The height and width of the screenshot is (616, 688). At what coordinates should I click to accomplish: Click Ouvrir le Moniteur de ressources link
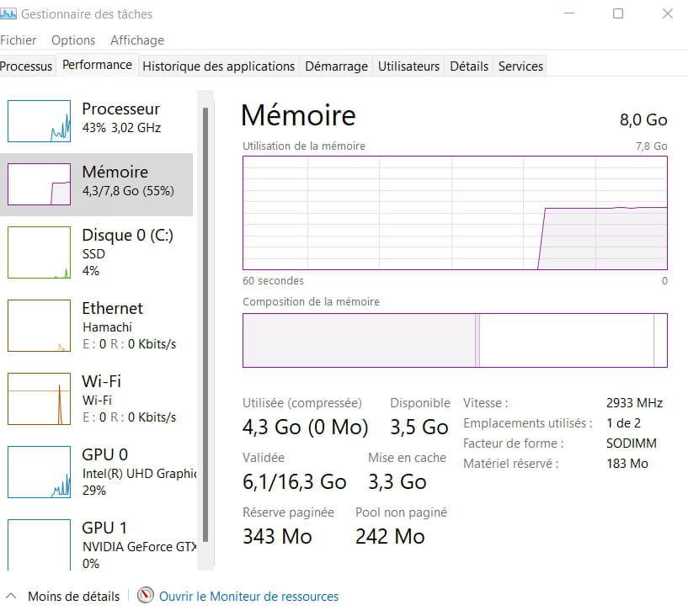click(x=248, y=597)
